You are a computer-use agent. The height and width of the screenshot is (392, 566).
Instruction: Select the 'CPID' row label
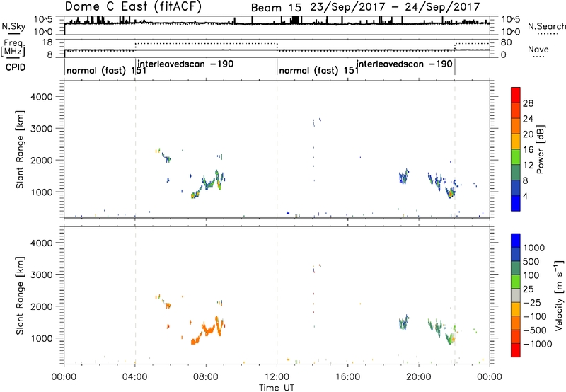(16, 67)
